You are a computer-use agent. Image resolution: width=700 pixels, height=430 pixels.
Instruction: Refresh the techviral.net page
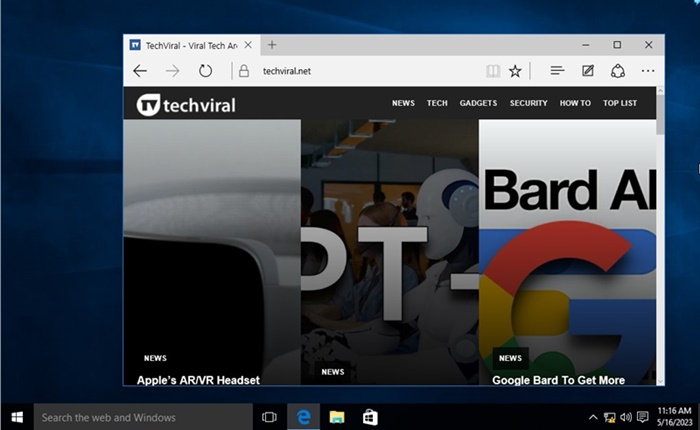click(205, 71)
